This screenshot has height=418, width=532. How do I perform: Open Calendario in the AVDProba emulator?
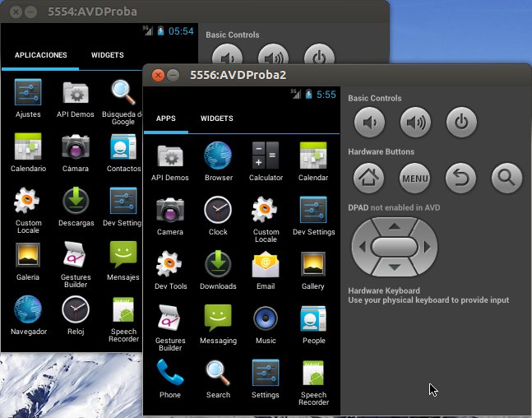(x=28, y=153)
